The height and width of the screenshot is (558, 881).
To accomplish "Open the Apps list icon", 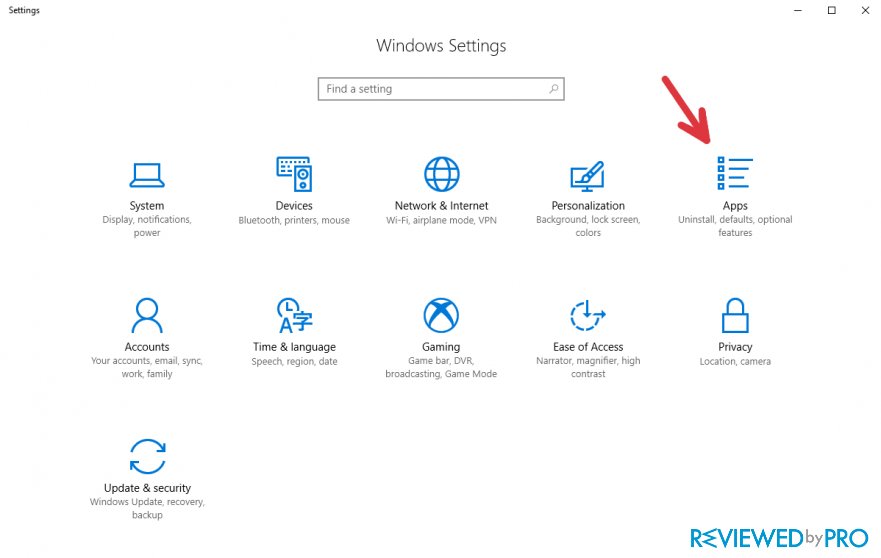I will 735,173.
